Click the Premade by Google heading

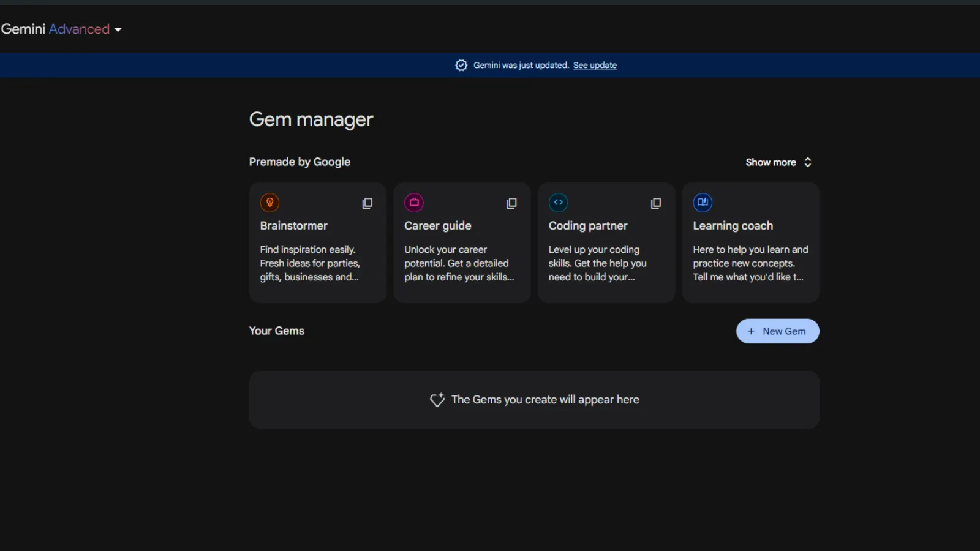click(300, 162)
